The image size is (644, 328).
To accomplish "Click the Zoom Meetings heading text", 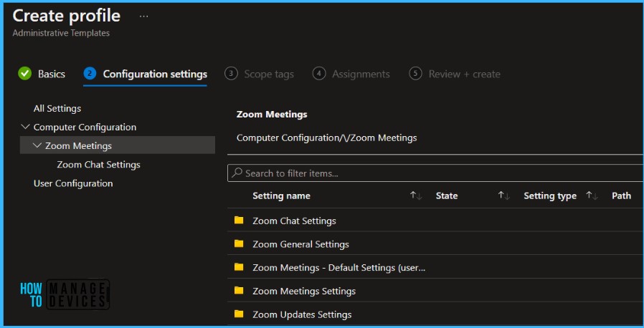I will (x=272, y=115).
